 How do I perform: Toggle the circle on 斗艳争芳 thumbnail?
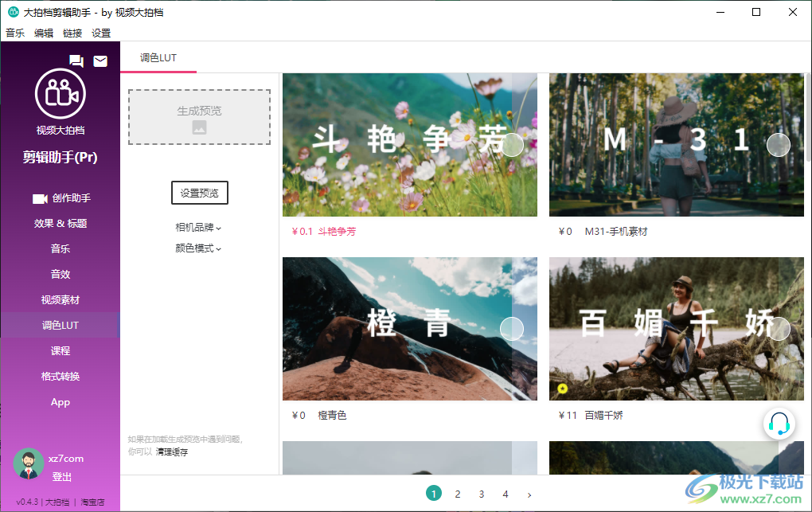512,145
